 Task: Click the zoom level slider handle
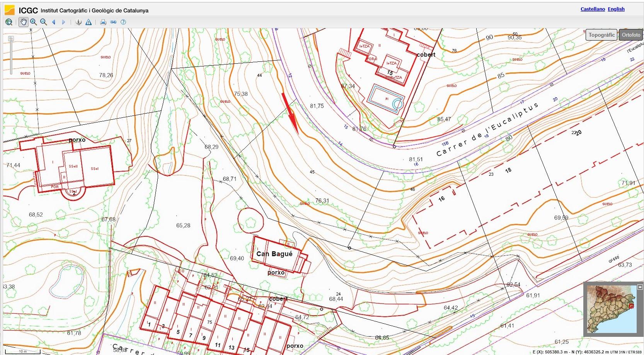(11, 39)
